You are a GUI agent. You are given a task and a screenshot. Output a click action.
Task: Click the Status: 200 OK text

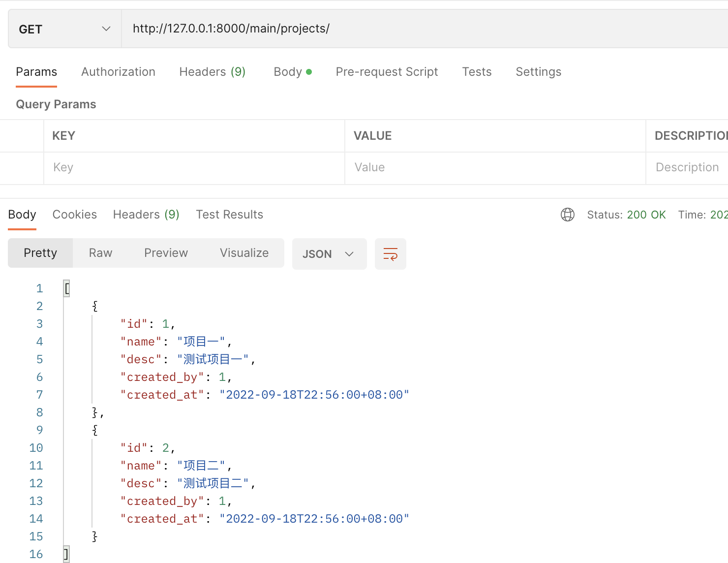tap(626, 215)
